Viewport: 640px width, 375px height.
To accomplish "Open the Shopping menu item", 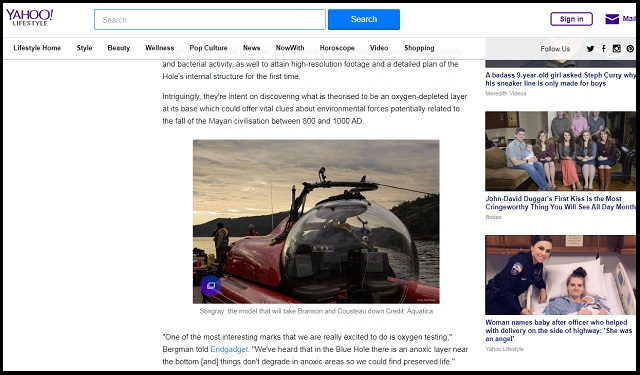I will (419, 48).
